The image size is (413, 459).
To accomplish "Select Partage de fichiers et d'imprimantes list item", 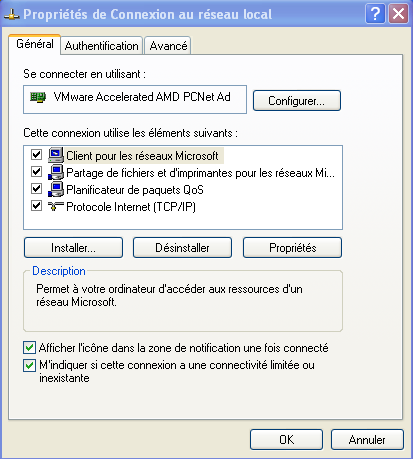I will point(200,173).
